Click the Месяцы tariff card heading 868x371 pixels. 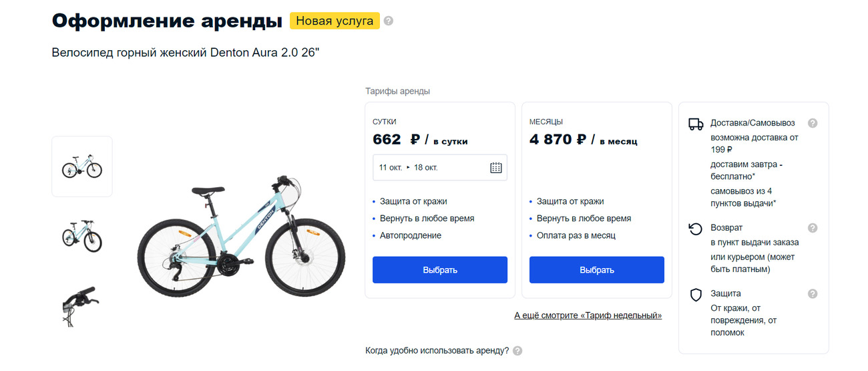point(546,122)
